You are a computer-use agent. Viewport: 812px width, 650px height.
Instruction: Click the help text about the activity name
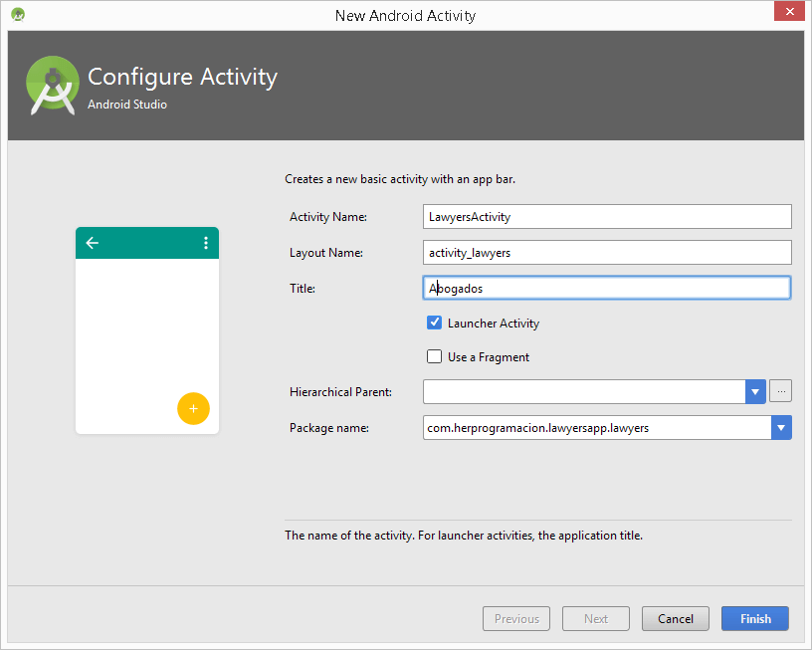pos(464,536)
